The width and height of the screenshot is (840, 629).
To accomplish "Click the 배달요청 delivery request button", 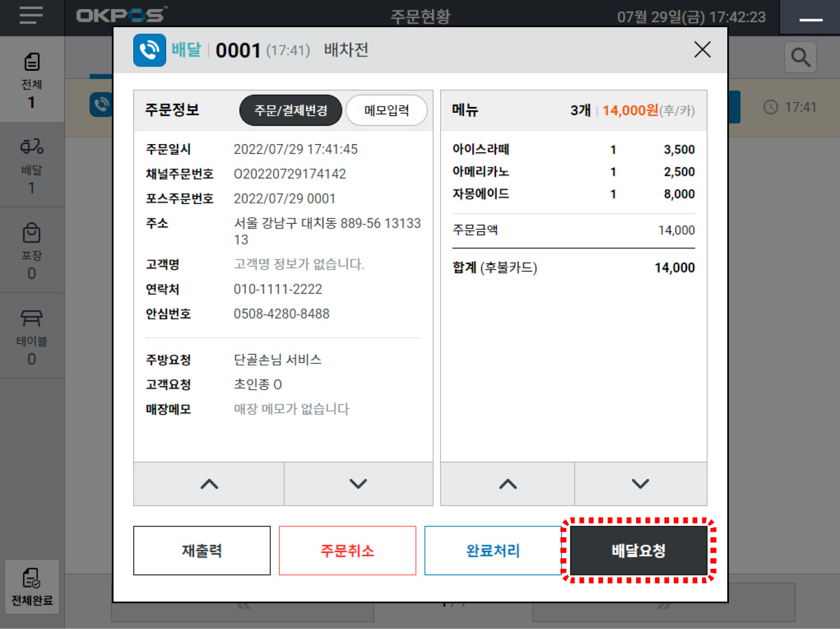I will 638,550.
